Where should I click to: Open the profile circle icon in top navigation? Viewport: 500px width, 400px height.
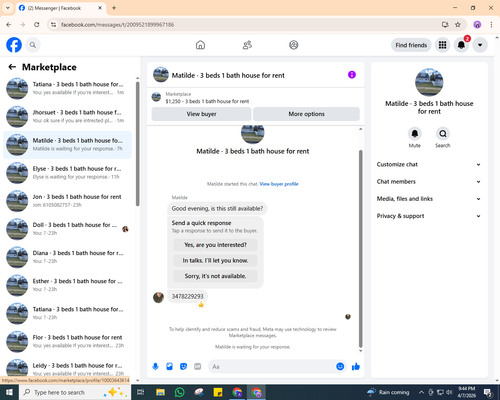click(x=294, y=45)
